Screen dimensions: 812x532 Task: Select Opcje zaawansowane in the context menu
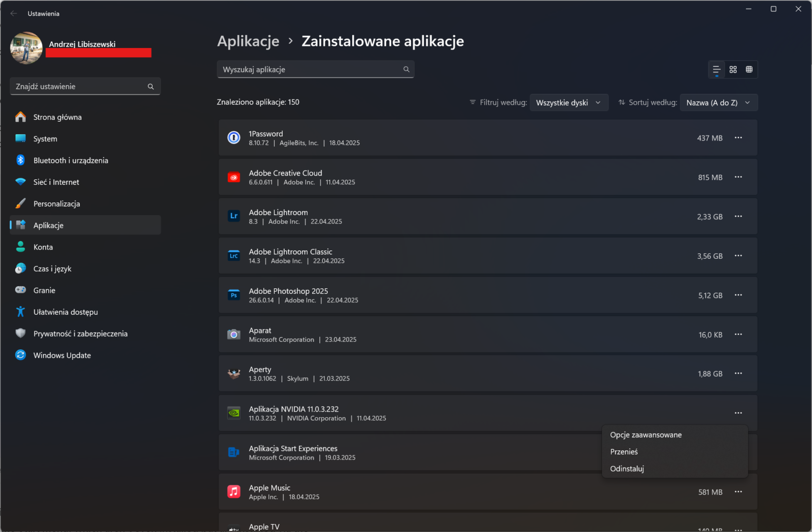pos(646,435)
